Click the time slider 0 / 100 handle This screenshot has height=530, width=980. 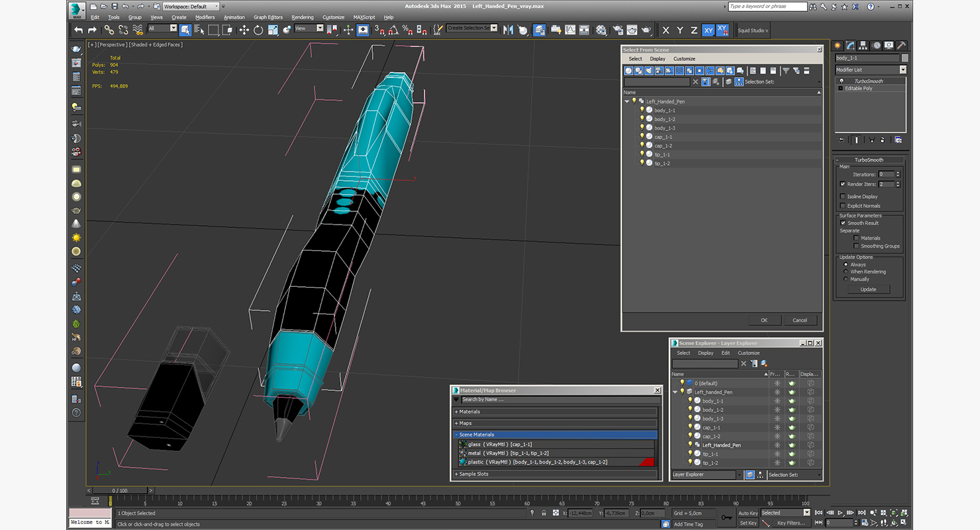(x=120, y=490)
